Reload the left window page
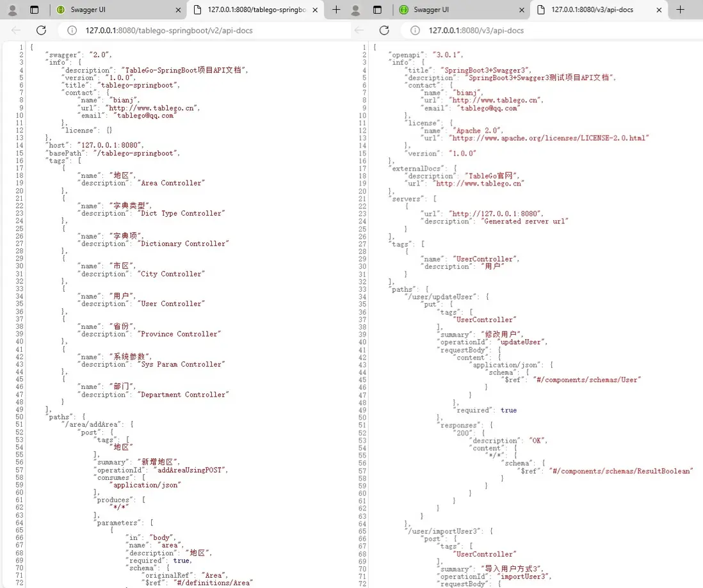Screen dimensions: 703x588 click(x=41, y=30)
